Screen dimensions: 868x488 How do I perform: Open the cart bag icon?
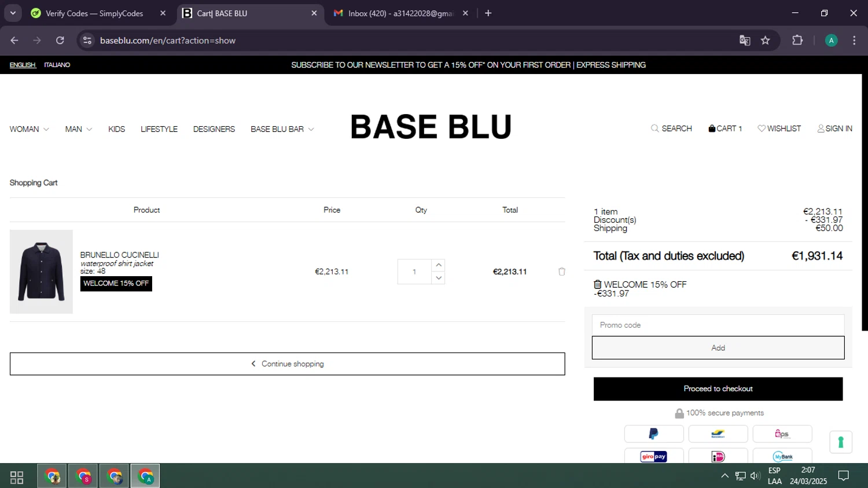click(712, 129)
